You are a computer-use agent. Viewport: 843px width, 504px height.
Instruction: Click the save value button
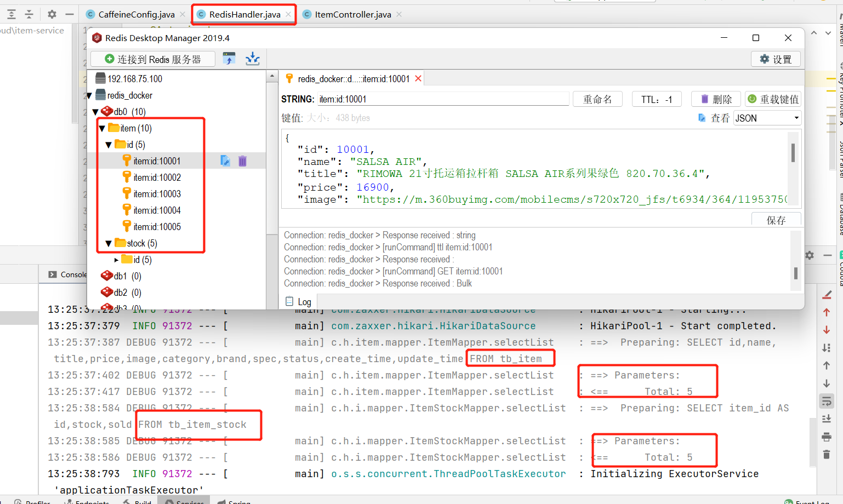click(776, 220)
